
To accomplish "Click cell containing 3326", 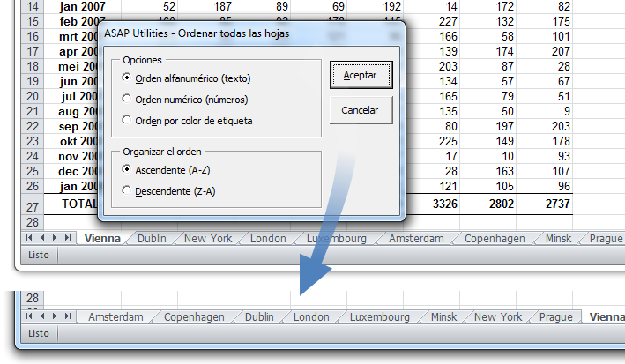I will [x=432, y=204].
